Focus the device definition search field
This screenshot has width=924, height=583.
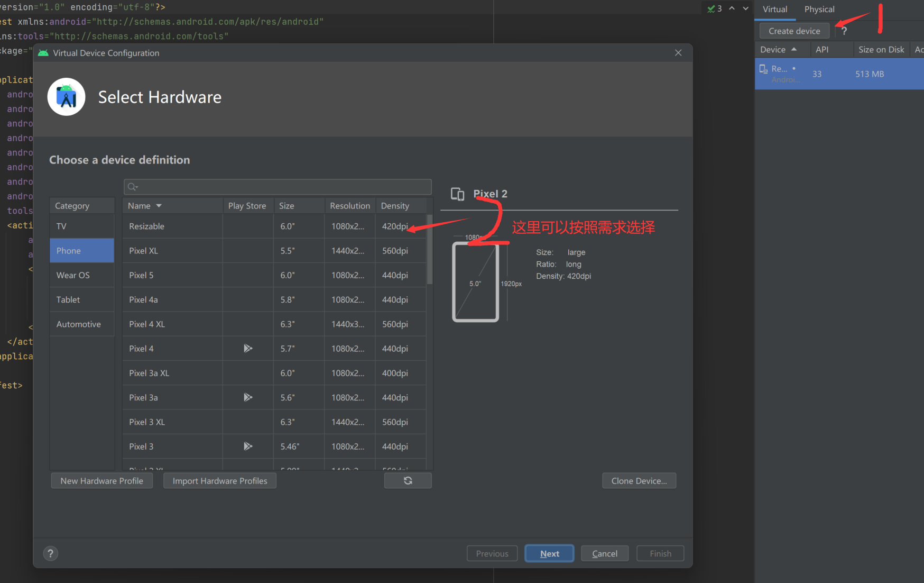278,187
